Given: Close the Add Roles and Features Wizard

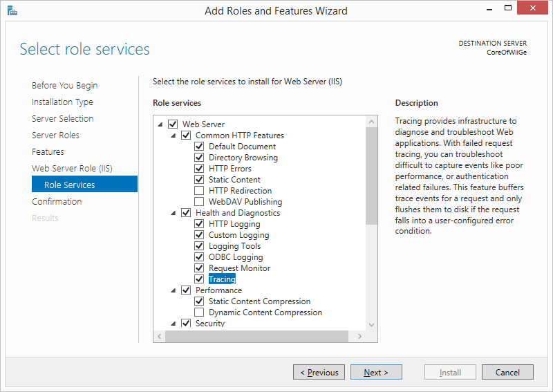Looking at the screenshot, I should (x=532, y=8).
